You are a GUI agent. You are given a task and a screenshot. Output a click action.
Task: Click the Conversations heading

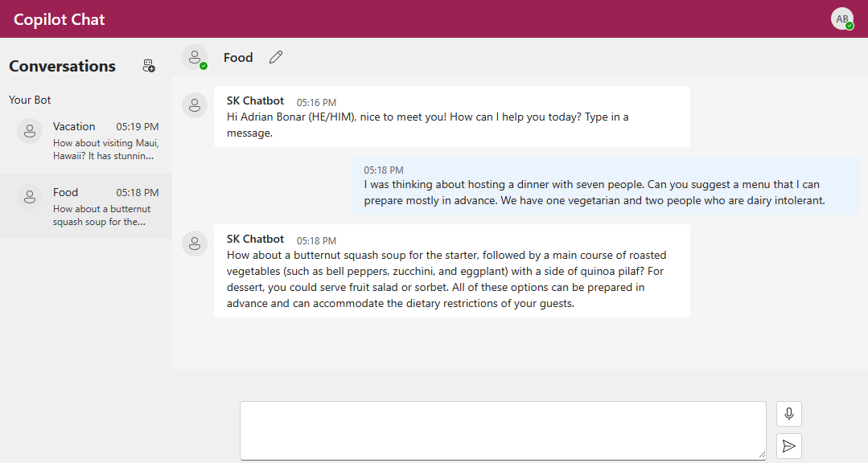(62, 67)
